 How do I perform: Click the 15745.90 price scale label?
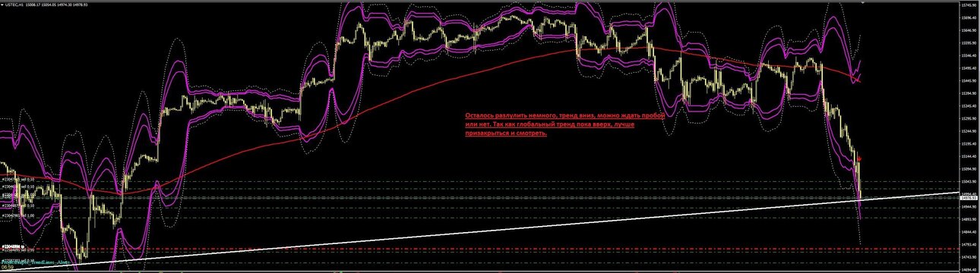969,5
